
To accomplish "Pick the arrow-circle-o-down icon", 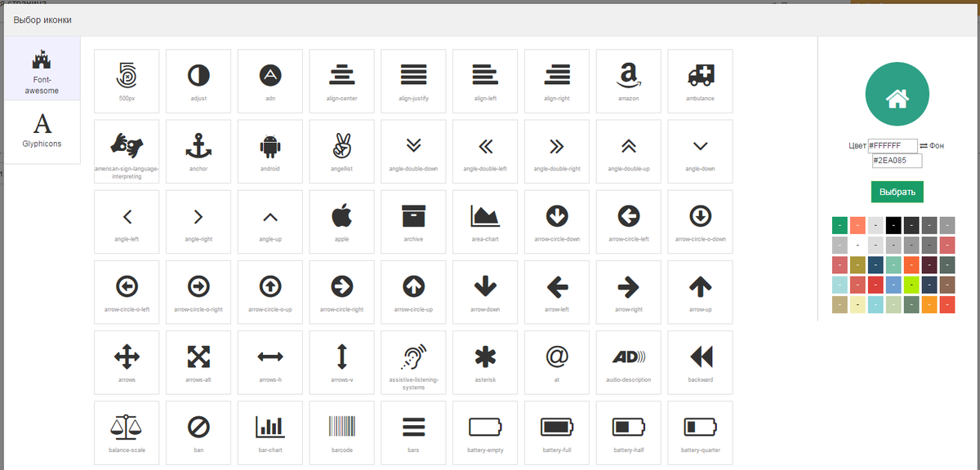I will coord(700,222).
